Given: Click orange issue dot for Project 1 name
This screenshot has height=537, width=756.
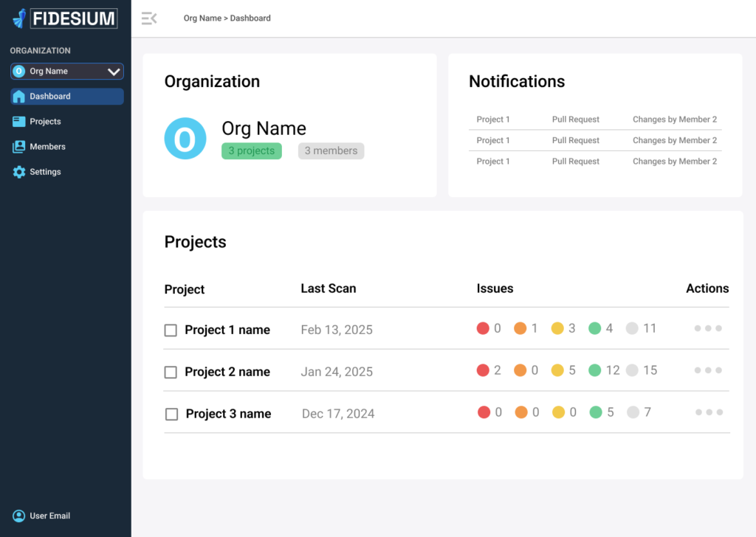Looking at the screenshot, I should pyautogui.click(x=520, y=328).
